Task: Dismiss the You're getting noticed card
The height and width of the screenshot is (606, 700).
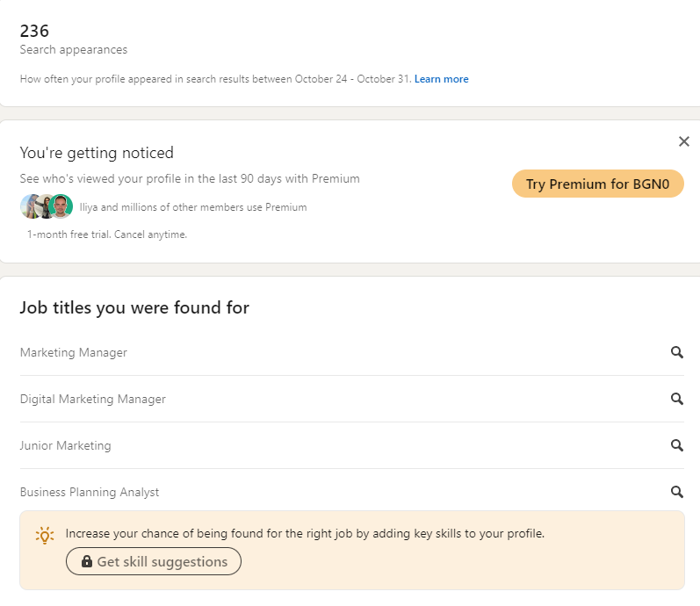Action: coord(683,141)
